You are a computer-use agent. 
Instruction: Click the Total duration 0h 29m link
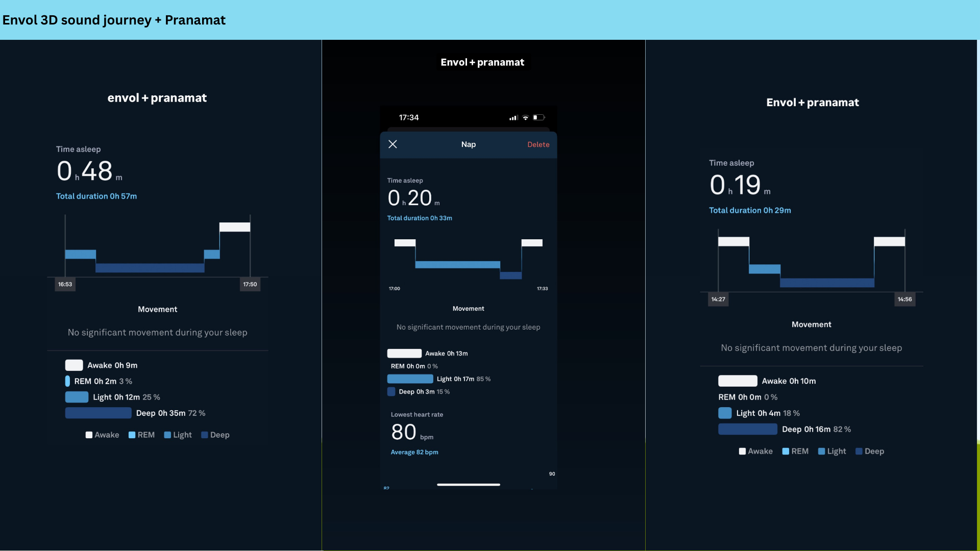coord(750,211)
